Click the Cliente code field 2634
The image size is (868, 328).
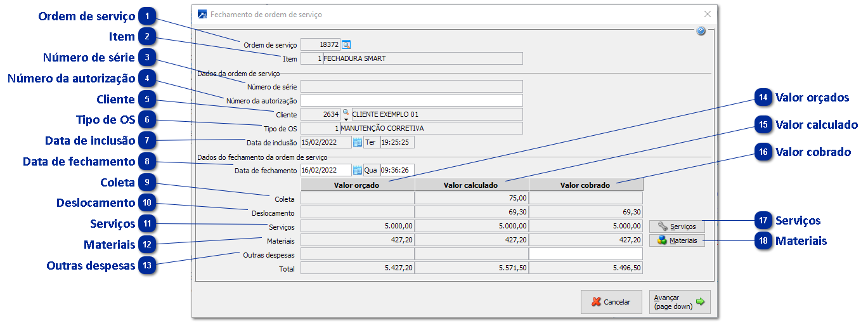320,114
